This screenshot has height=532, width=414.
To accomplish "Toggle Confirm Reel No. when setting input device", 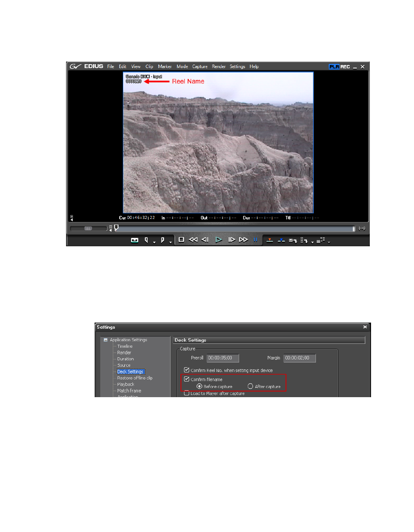I will (x=187, y=370).
